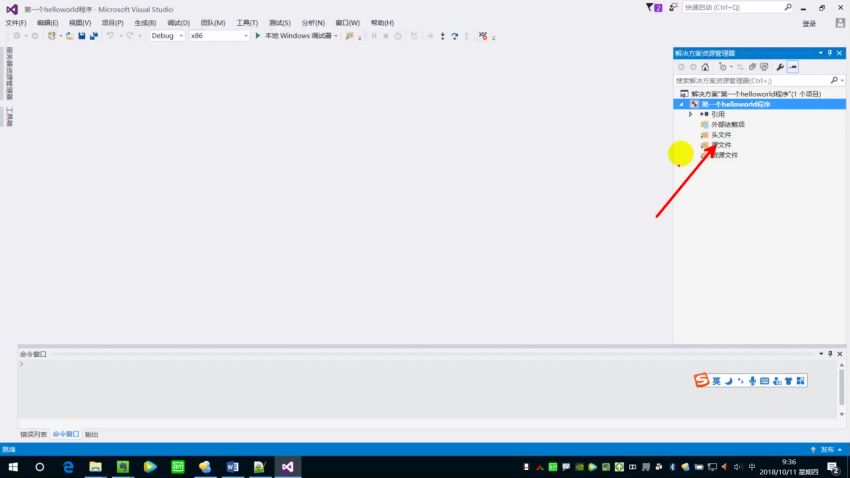Screen dimensions: 850x478
Task: Select the 命令窗口 tab
Action: (66, 434)
